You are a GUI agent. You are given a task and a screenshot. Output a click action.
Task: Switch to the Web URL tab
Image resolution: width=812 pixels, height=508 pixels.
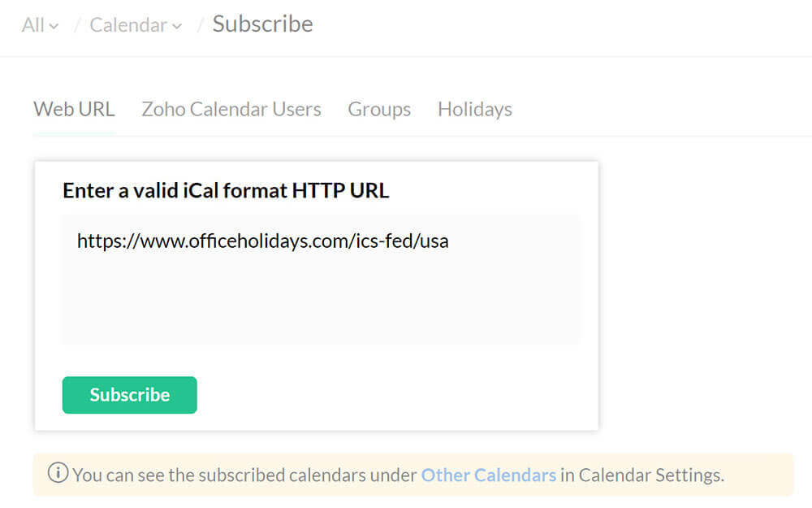point(74,109)
